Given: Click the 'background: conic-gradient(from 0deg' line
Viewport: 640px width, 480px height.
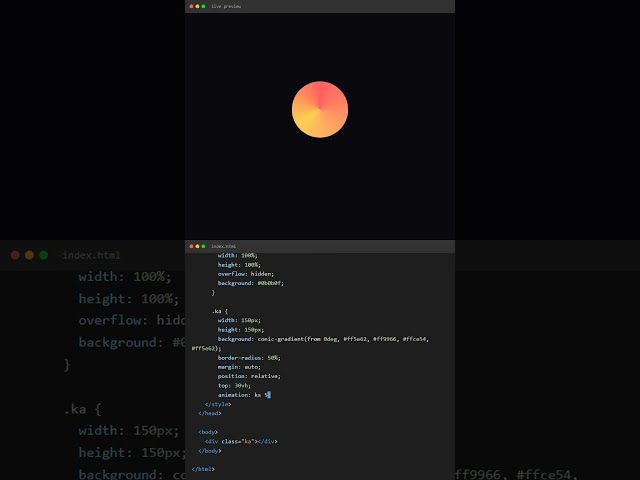Looking at the screenshot, I should (323, 339).
